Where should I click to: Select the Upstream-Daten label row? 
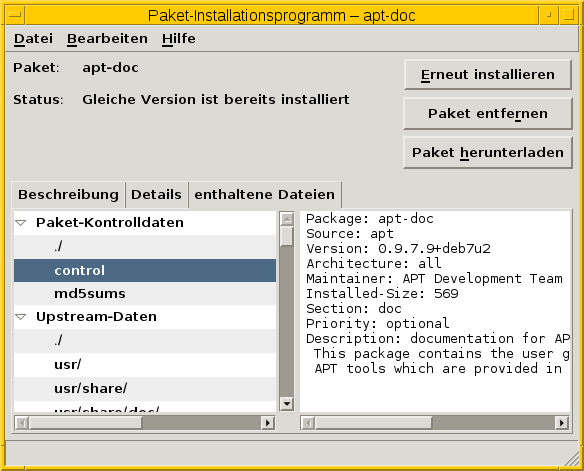(145, 317)
